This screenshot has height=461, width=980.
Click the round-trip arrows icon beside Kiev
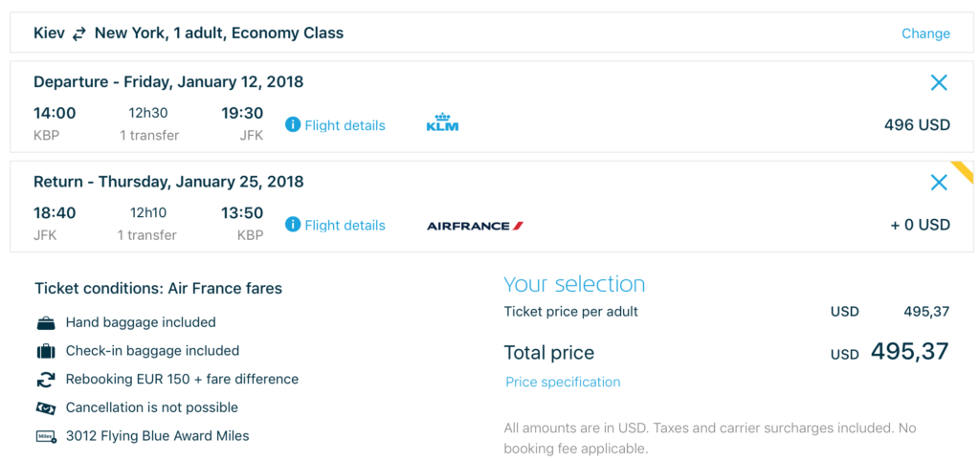[x=79, y=33]
